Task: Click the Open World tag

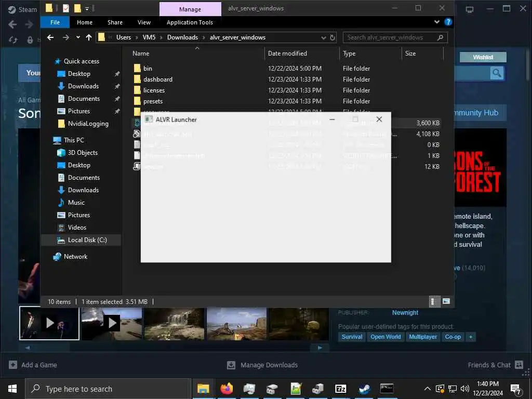Action: (385, 337)
